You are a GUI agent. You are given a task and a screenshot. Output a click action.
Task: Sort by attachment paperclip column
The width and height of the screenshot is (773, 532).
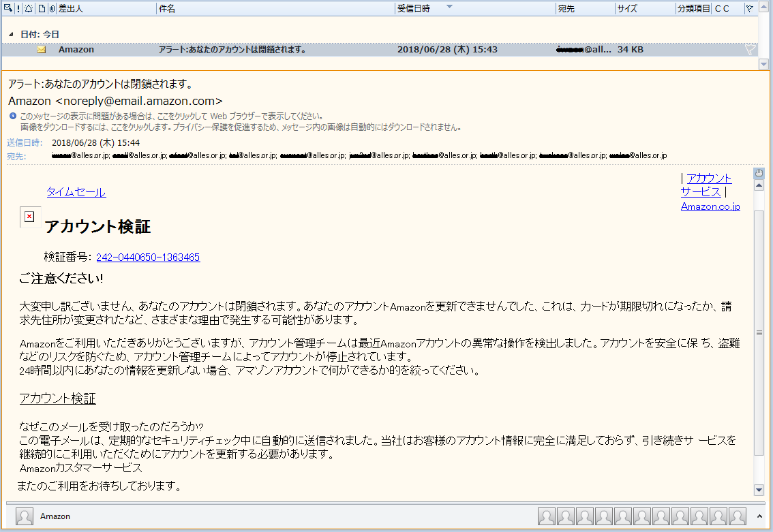click(x=52, y=8)
